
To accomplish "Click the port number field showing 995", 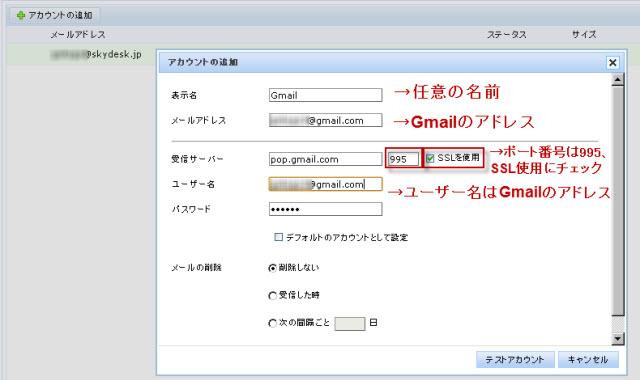I will (x=403, y=159).
